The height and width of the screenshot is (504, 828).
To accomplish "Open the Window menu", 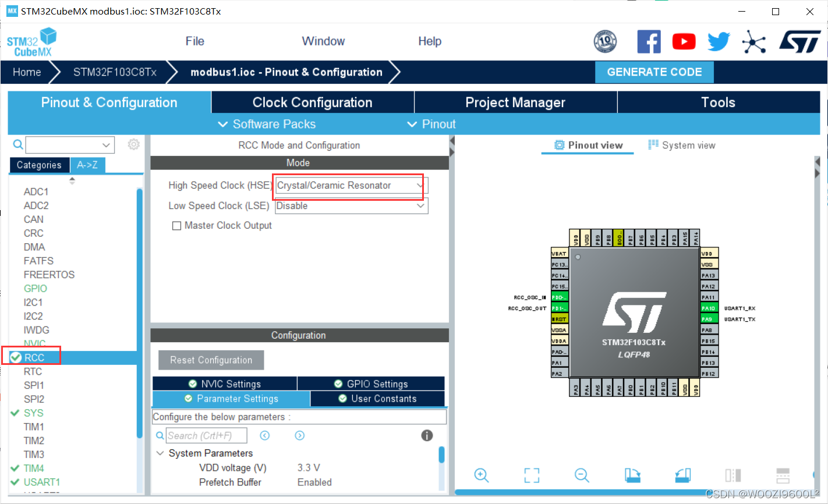I will 323,41.
